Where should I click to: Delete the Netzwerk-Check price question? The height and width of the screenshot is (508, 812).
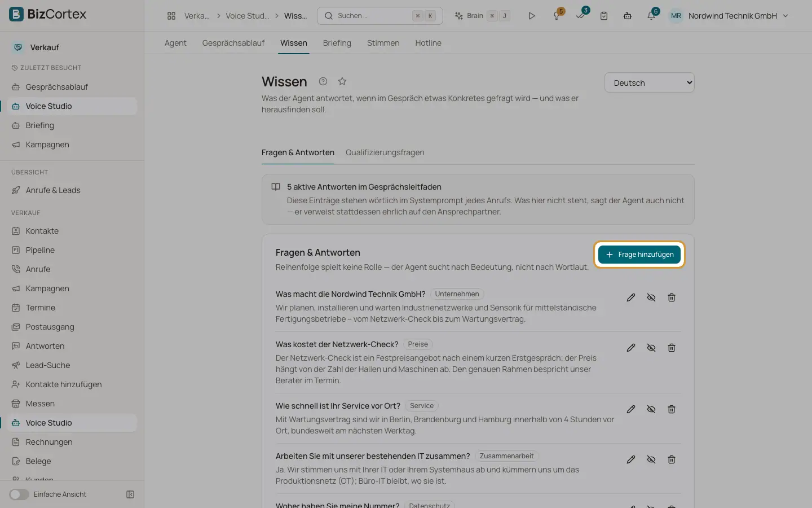point(672,348)
